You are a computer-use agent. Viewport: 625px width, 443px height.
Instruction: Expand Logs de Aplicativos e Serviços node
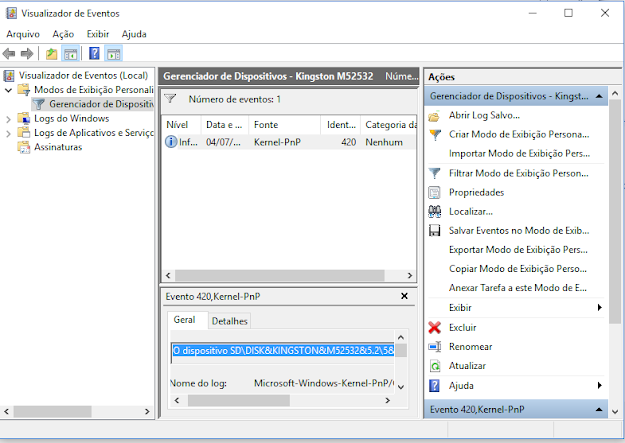[8, 133]
